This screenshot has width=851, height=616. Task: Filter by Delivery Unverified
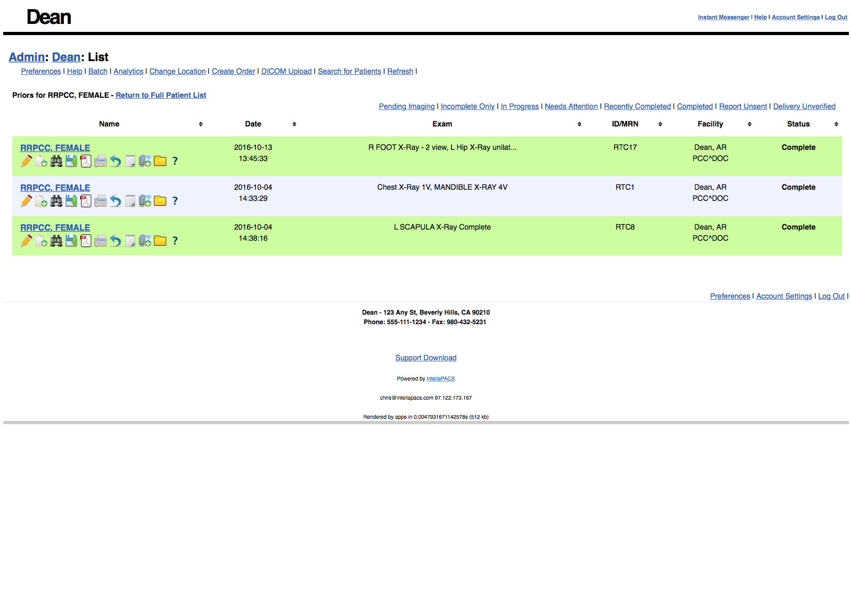(x=804, y=106)
